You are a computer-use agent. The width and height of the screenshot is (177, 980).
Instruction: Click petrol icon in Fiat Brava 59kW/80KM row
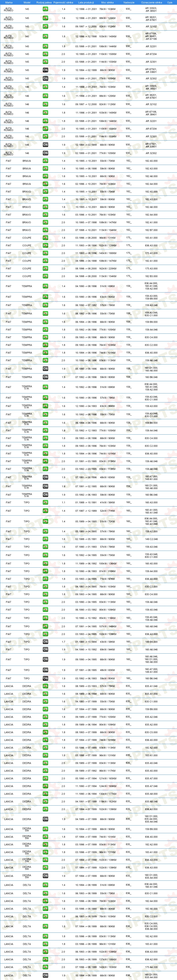[45, 169]
